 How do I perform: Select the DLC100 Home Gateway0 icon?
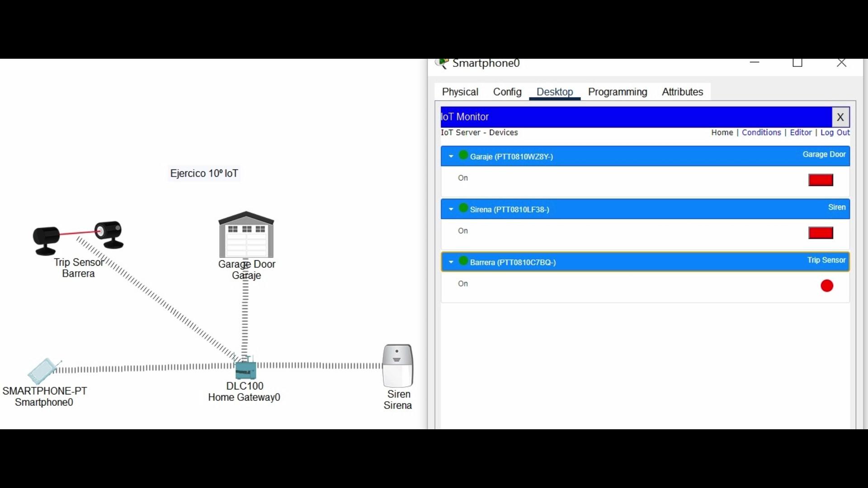[245, 370]
